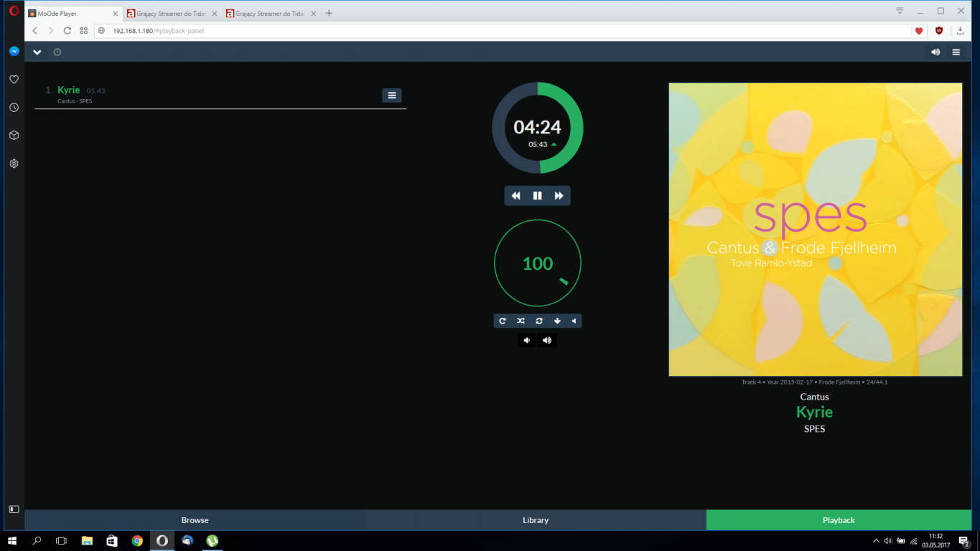Toggle random shuffle mode
The height and width of the screenshot is (551, 980).
point(521,321)
